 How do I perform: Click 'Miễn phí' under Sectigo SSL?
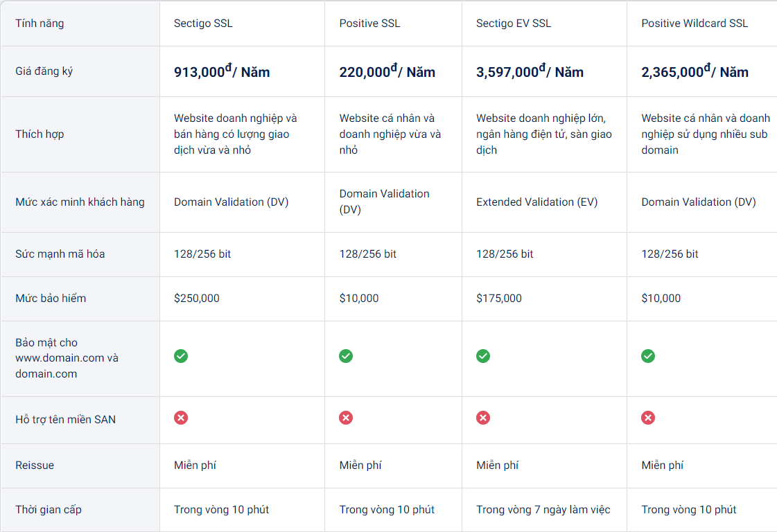point(195,465)
